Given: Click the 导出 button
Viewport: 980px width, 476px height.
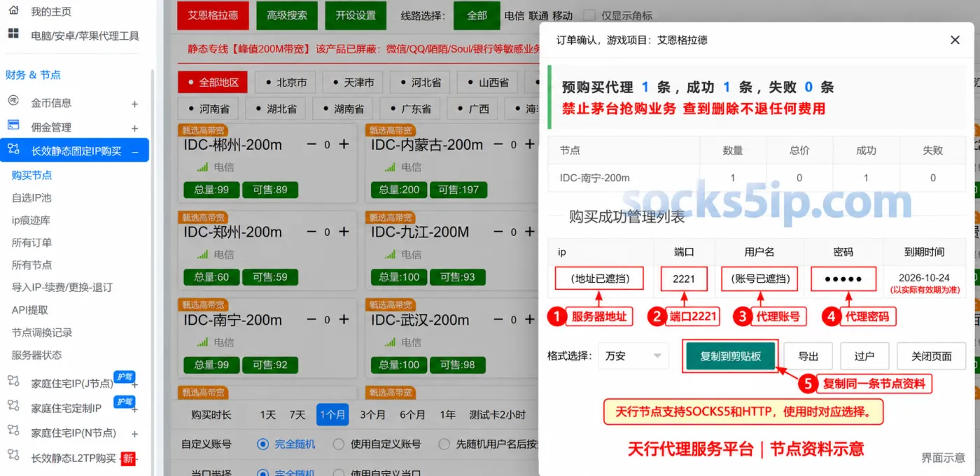Looking at the screenshot, I should [808, 356].
